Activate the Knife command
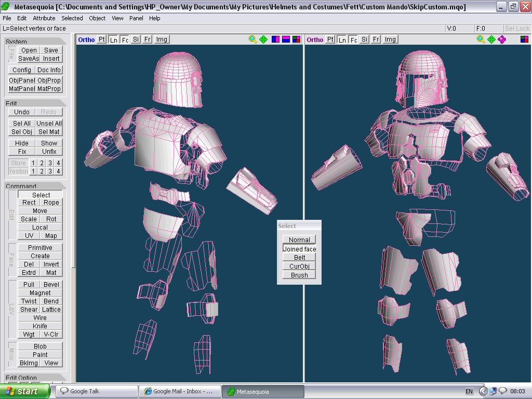 pyautogui.click(x=40, y=326)
